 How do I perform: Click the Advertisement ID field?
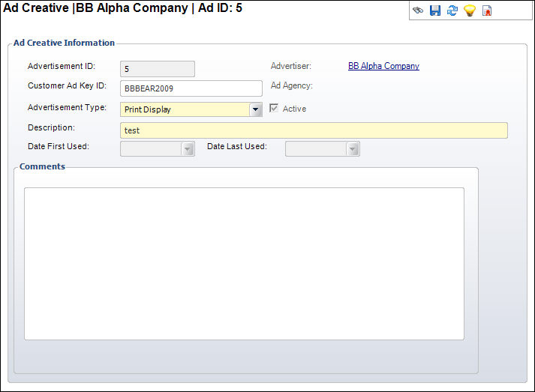pyautogui.click(x=157, y=69)
